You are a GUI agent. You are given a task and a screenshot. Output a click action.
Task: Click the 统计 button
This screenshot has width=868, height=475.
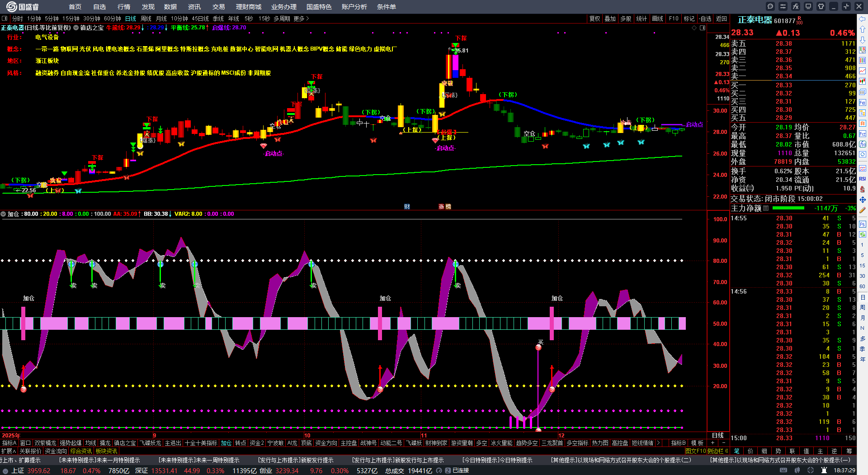[x=642, y=19]
